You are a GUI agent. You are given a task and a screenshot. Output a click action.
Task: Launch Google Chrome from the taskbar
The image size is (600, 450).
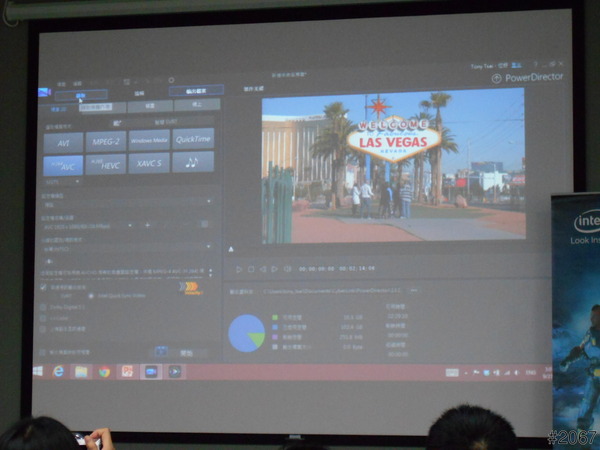click(104, 372)
